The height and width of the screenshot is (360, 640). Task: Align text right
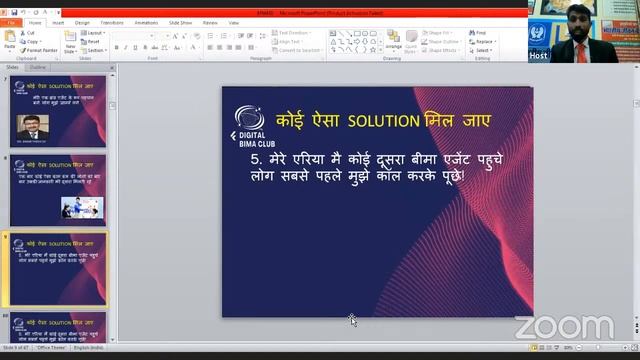[x=229, y=48]
